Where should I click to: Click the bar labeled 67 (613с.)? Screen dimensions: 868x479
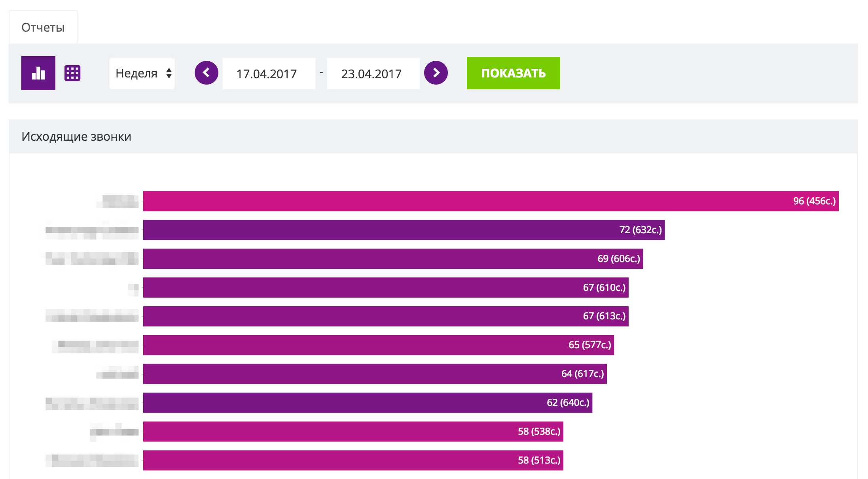click(386, 316)
